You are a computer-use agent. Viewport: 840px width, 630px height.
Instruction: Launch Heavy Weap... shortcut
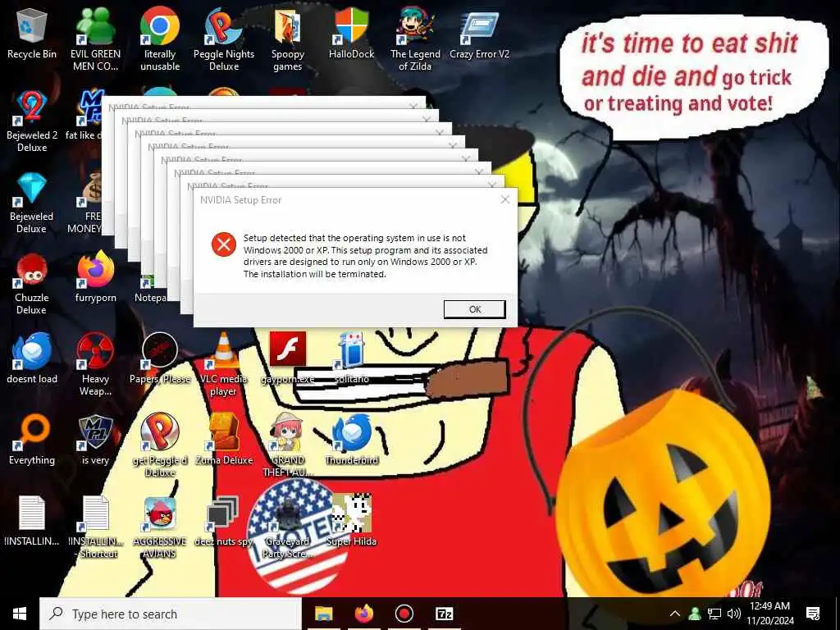point(95,364)
